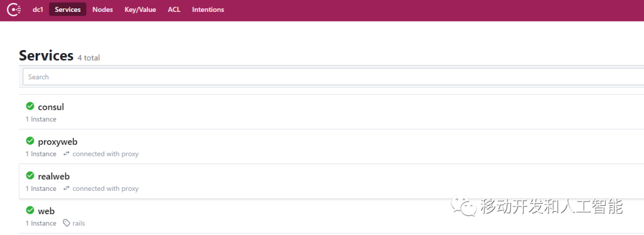
Task: Click the green check icon beside realweb
Action: (x=30, y=175)
